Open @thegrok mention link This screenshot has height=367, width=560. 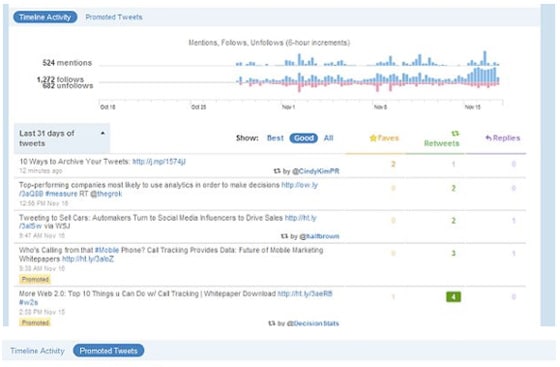click(106, 194)
